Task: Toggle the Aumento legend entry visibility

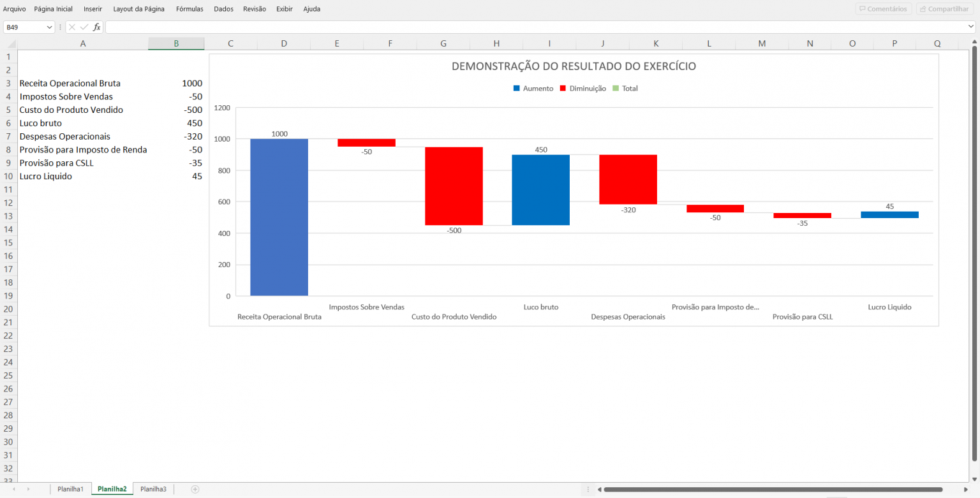Action: click(533, 88)
